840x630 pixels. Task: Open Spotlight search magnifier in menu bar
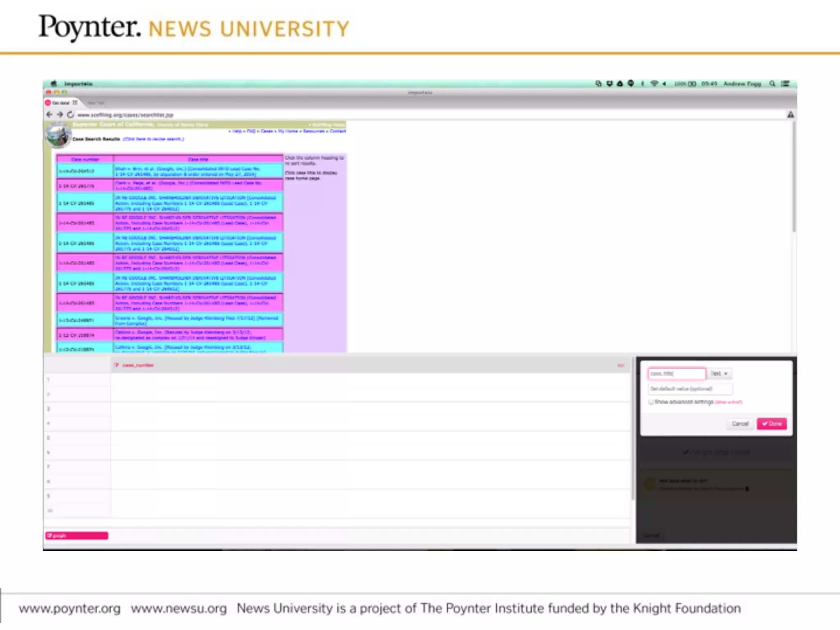click(772, 84)
